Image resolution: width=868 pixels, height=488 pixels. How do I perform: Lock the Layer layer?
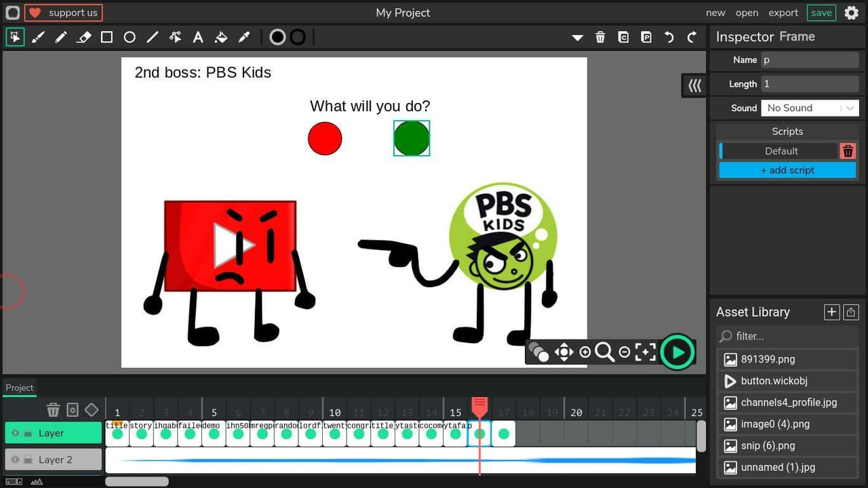tap(28, 433)
